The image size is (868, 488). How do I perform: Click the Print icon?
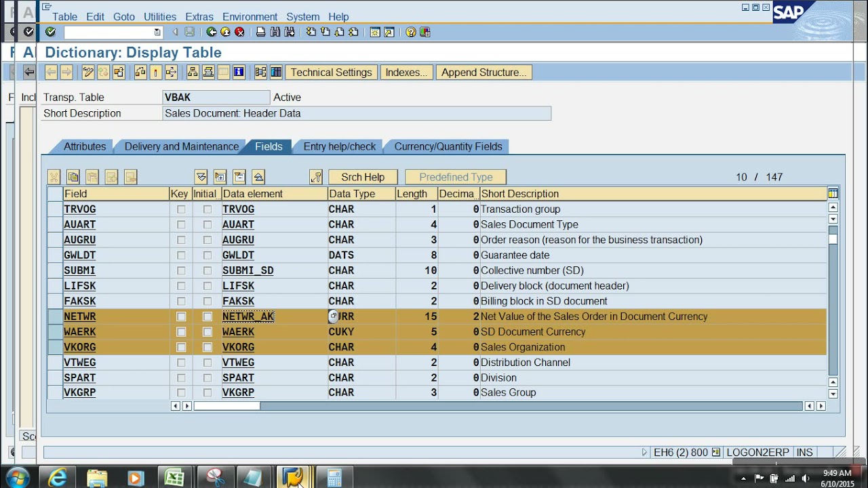tap(260, 32)
